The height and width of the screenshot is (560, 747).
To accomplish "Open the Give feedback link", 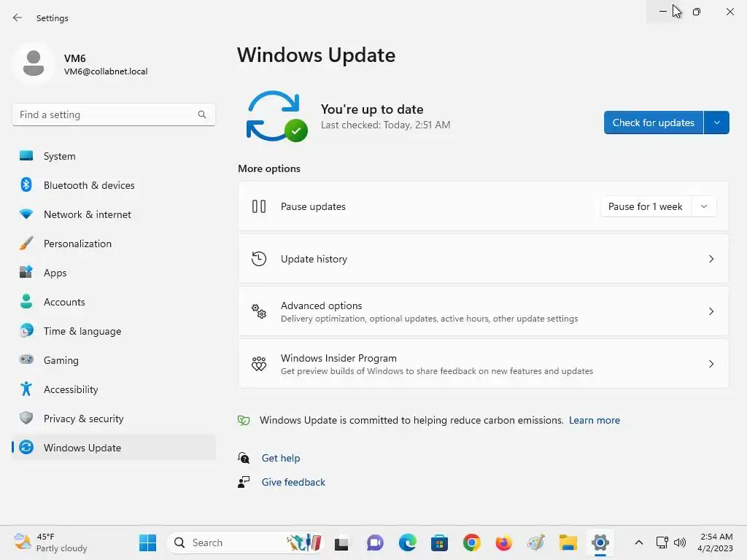I will pyautogui.click(x=293, y=482).
